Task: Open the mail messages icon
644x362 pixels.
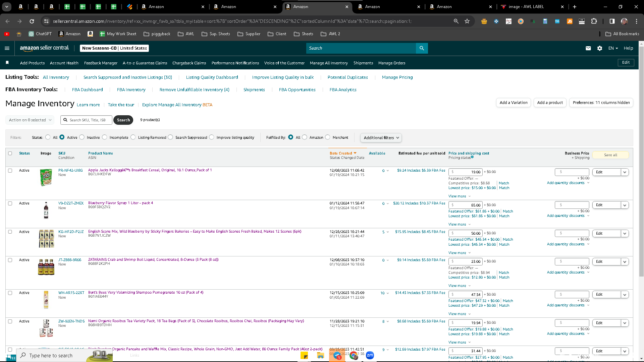Action: (x=588, y=48)
